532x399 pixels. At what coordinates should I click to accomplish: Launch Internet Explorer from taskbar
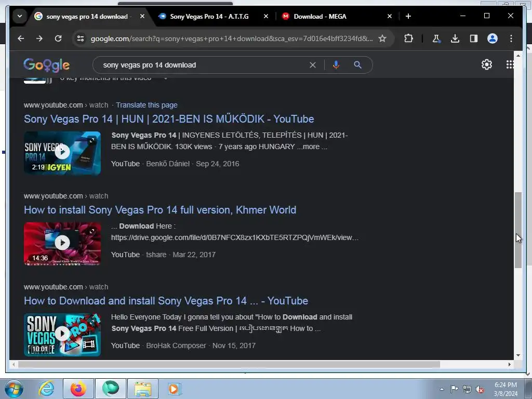click(46, 389)
